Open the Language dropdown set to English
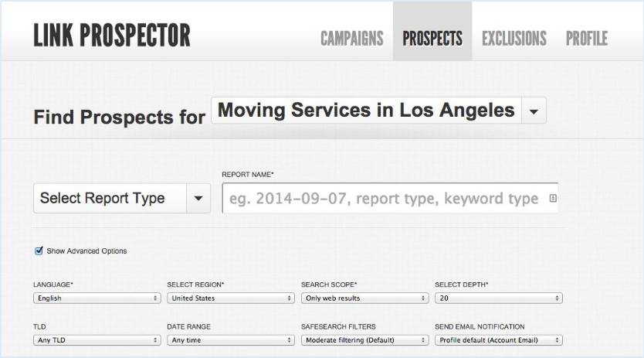The image size is (644, 358). click(x=97, y=298)
